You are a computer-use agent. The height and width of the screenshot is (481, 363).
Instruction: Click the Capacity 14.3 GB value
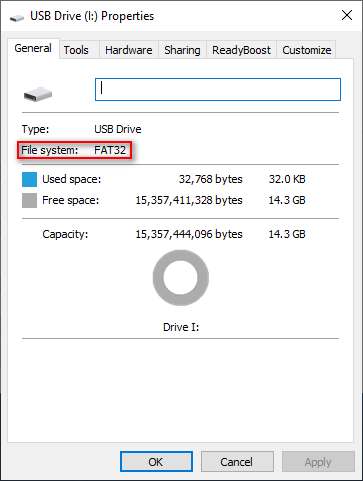[287, 234]
